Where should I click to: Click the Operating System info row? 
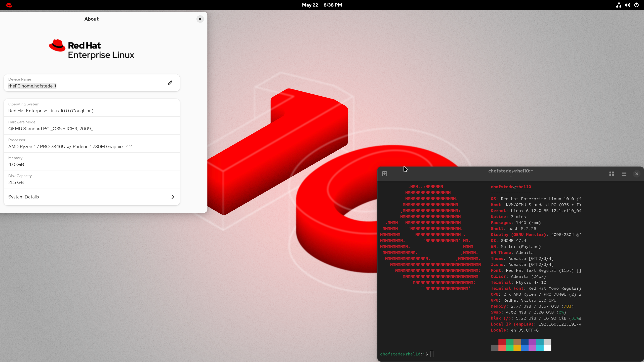(x=92, y=108)
